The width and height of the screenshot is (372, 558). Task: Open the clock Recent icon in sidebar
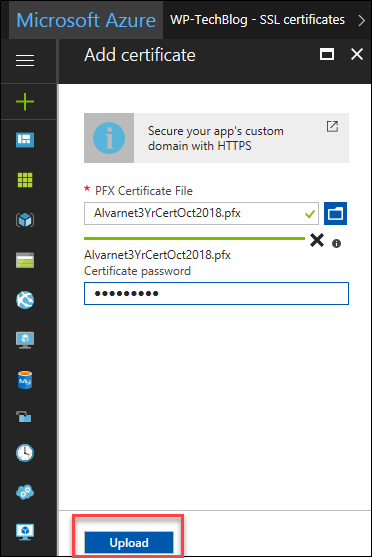pos(25,453)
